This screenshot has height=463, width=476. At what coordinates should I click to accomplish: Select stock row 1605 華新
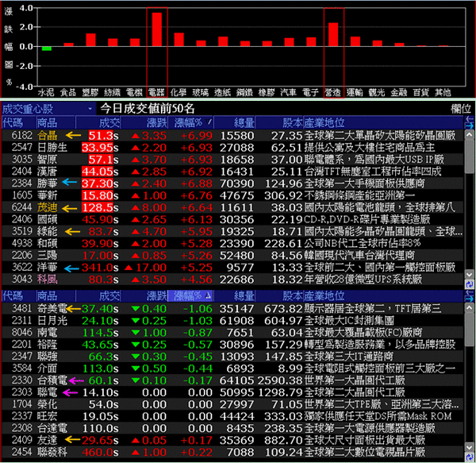[x=232, y=195]
